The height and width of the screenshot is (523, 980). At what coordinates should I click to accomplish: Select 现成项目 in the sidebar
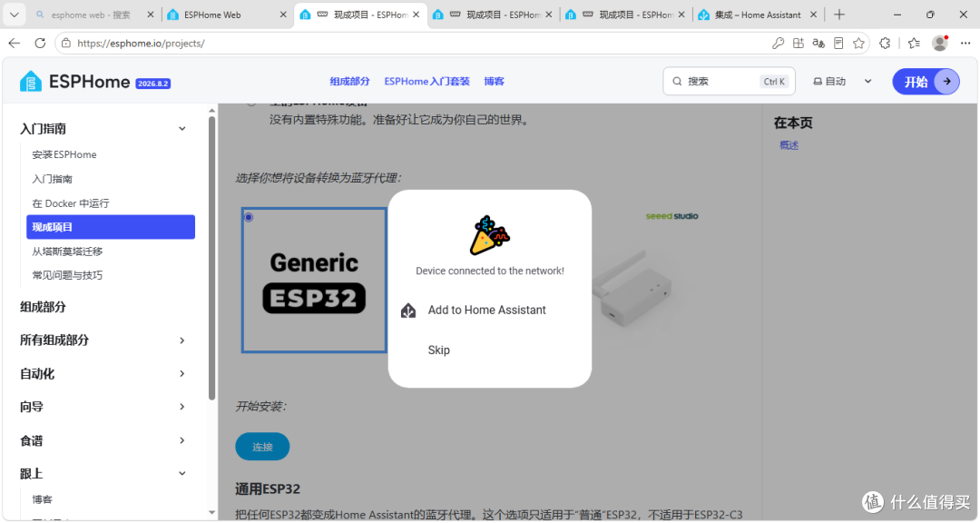tap(111, 227)
